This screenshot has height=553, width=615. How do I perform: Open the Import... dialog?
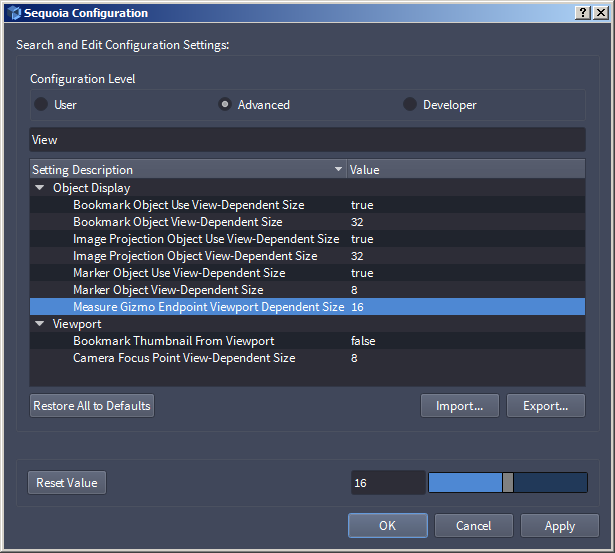pos(460,406)
